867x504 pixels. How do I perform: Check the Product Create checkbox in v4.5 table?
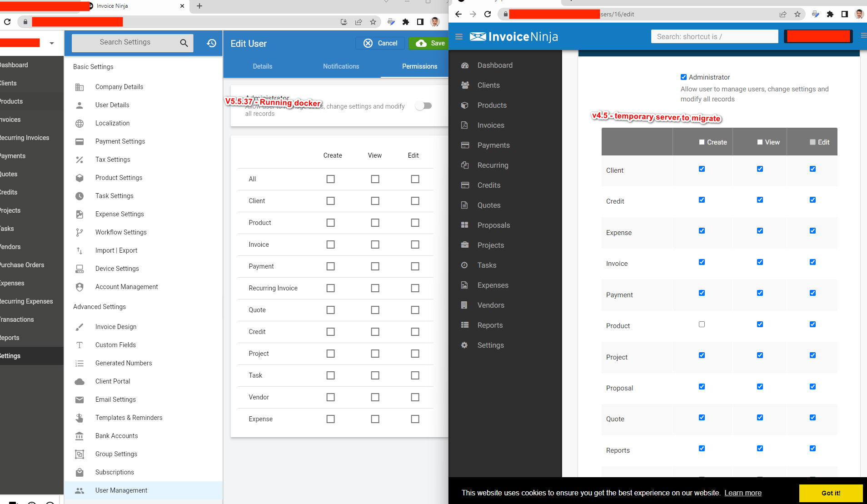(702, 324)
